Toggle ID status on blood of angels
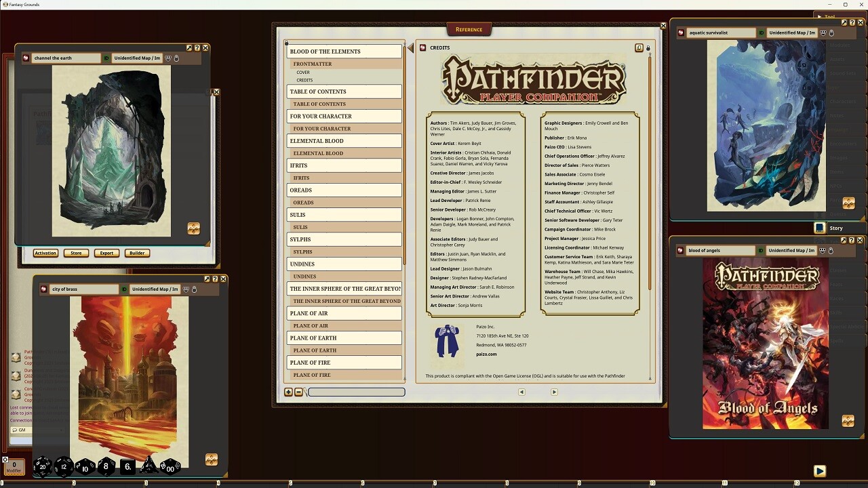Screen dimensions: 868x488 click(x=762, y=251)
